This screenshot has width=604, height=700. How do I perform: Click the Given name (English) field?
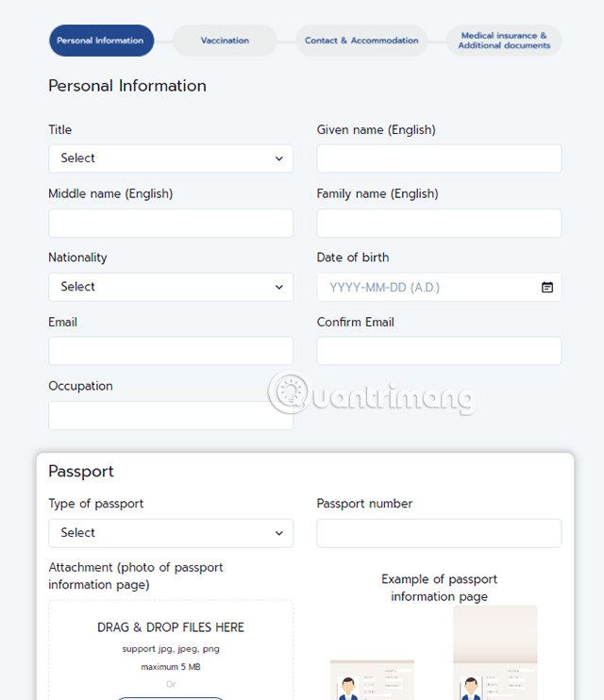[x=439, y=158]
